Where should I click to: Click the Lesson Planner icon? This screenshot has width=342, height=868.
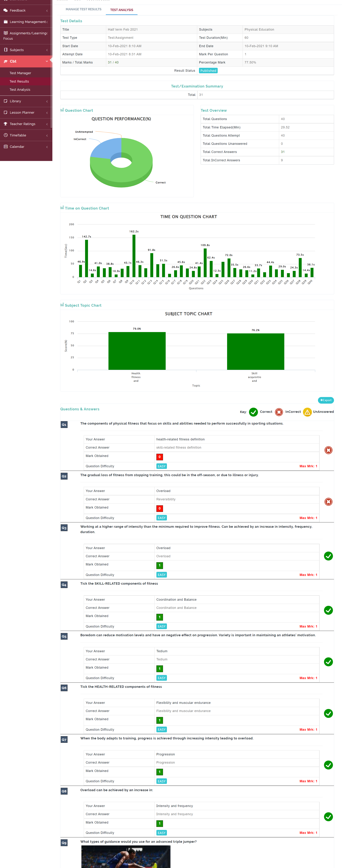click(5, 112)
